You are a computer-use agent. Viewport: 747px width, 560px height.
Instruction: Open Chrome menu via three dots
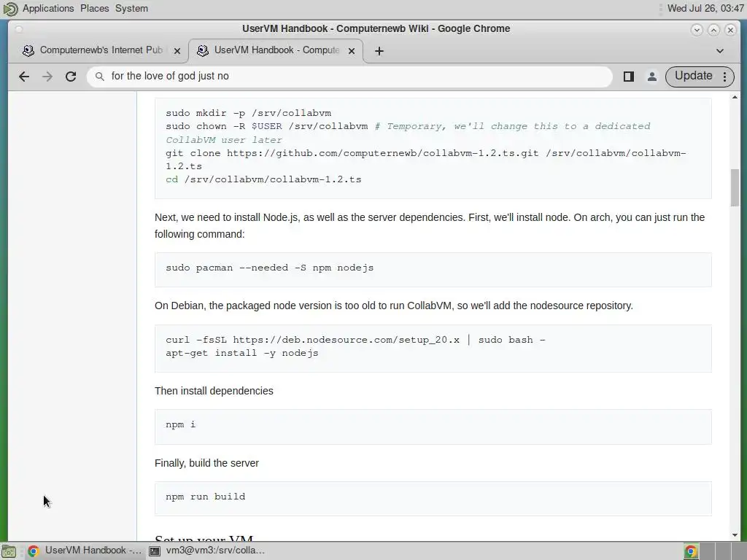pos(724,76)
